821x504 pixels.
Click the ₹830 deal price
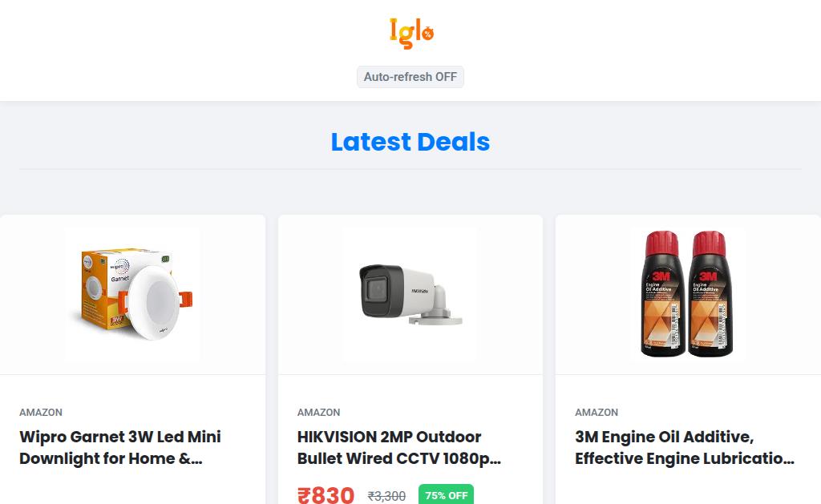[x=326, y=495]
